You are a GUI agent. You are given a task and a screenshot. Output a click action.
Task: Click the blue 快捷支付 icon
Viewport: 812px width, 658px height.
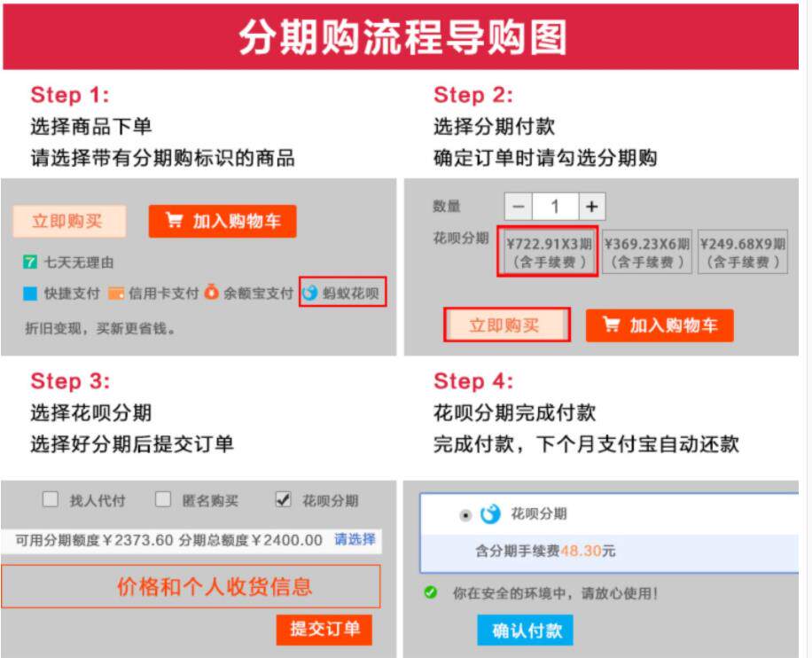click(30, 294)
